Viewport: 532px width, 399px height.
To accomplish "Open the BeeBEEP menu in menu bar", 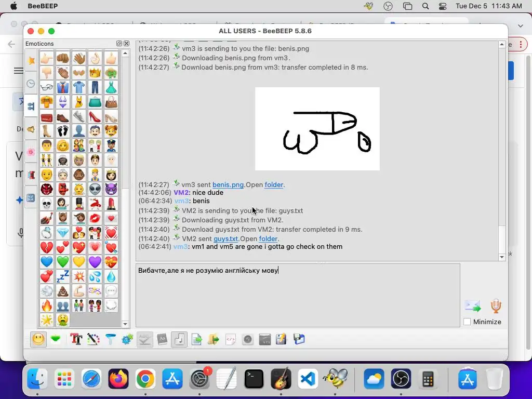I will click(43, 6).
